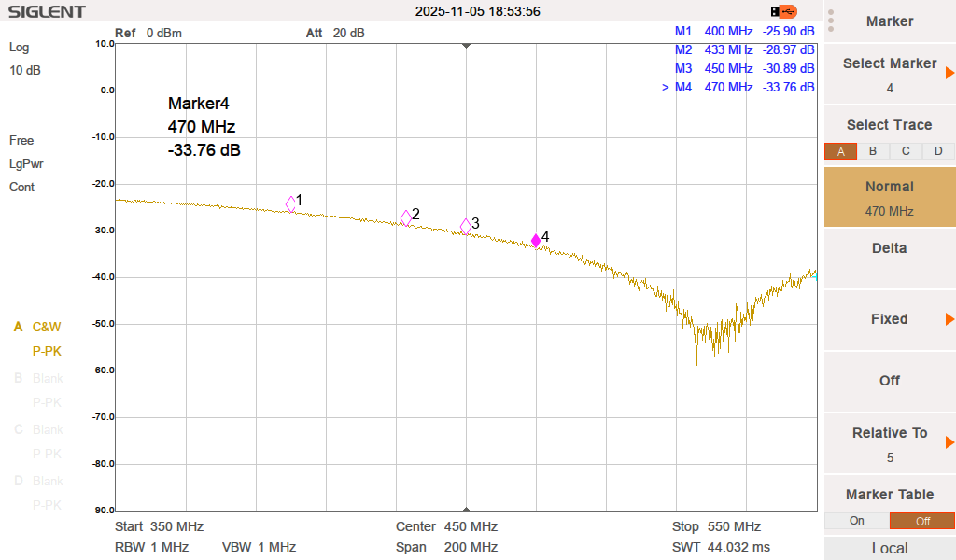956x560 pixels.
Task: Open the Select Marker submenu
Action: click(889, 74)
